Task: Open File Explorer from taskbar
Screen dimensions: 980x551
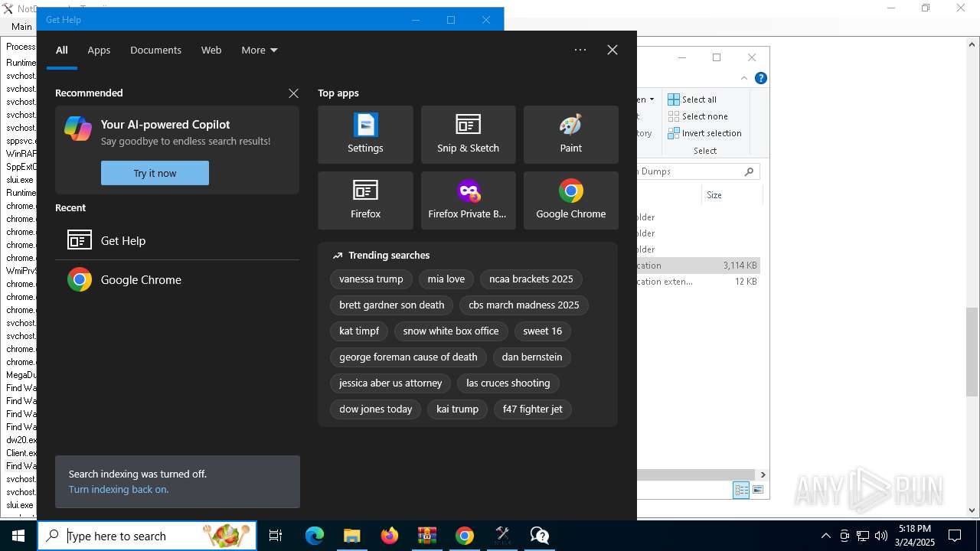Action: coord(351,536)
